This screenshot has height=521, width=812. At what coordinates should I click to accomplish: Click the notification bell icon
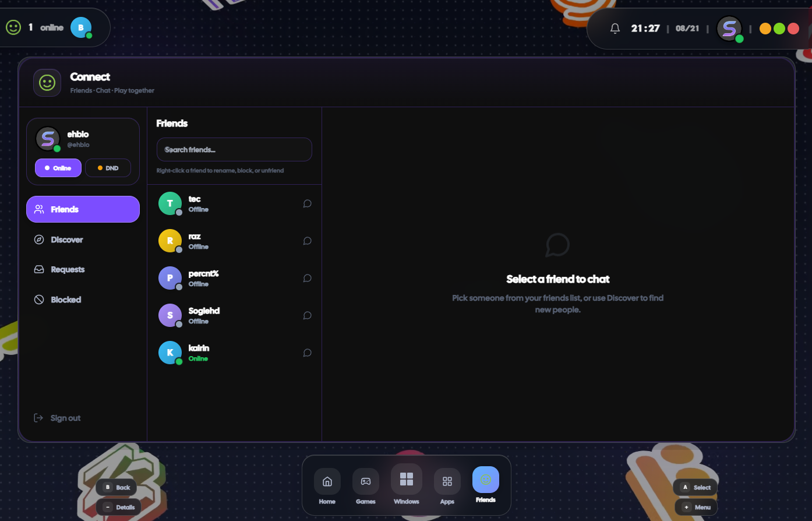click(615, 28)
